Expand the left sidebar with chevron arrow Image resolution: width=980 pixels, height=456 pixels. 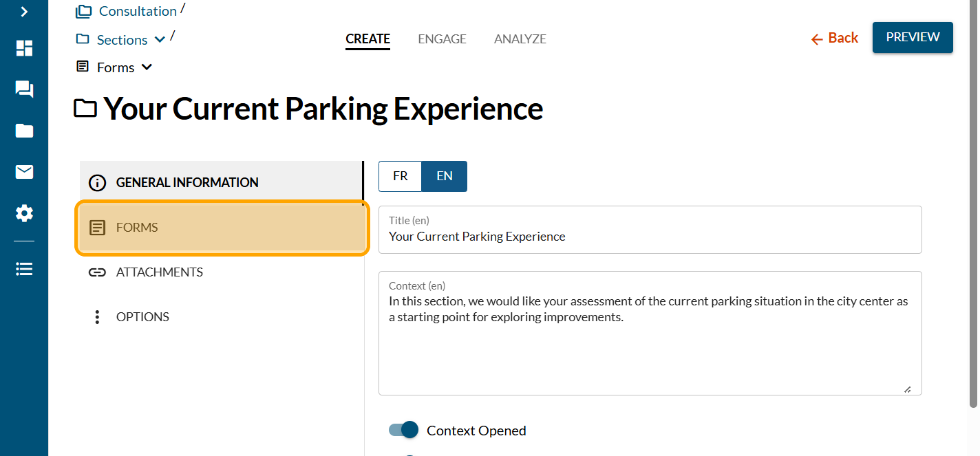pos(24,12)
